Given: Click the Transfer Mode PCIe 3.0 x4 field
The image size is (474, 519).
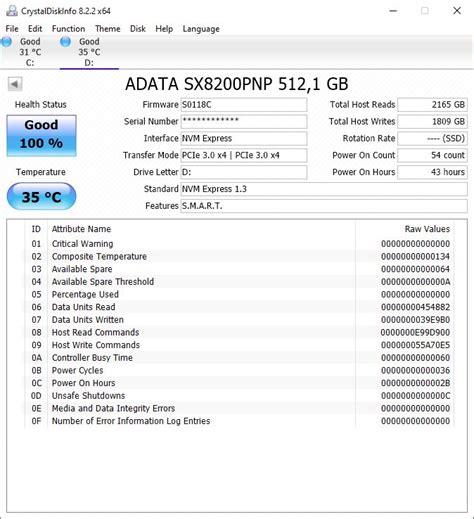Looking at the screenshot, I should [244, 155].
